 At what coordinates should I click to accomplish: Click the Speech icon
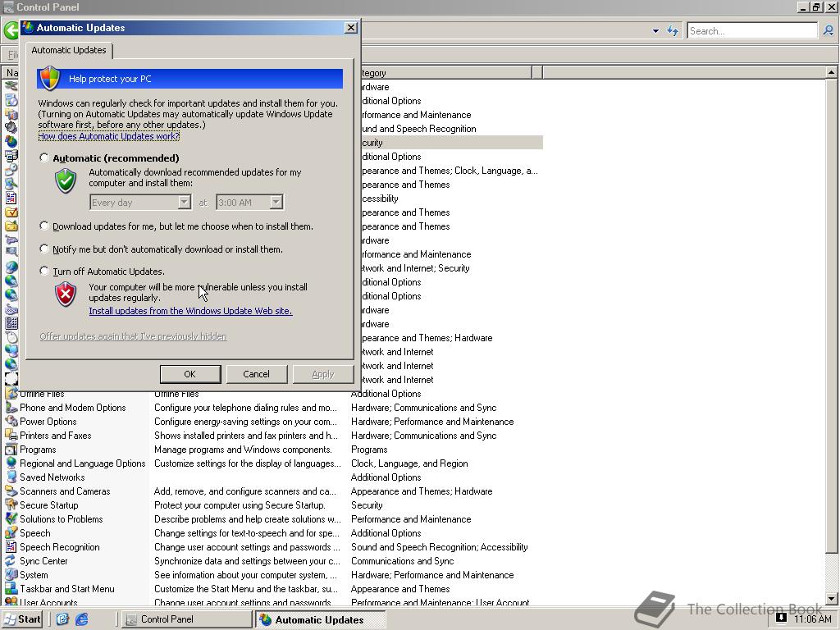click(11, 533)
